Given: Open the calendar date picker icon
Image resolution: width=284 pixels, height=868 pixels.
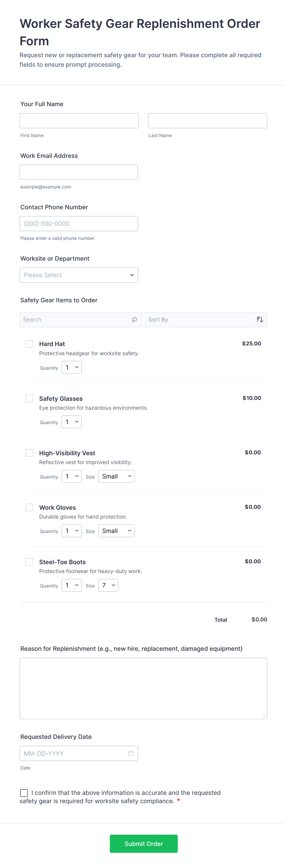Looking at the screenshot, I should click(x=131, y=753).
